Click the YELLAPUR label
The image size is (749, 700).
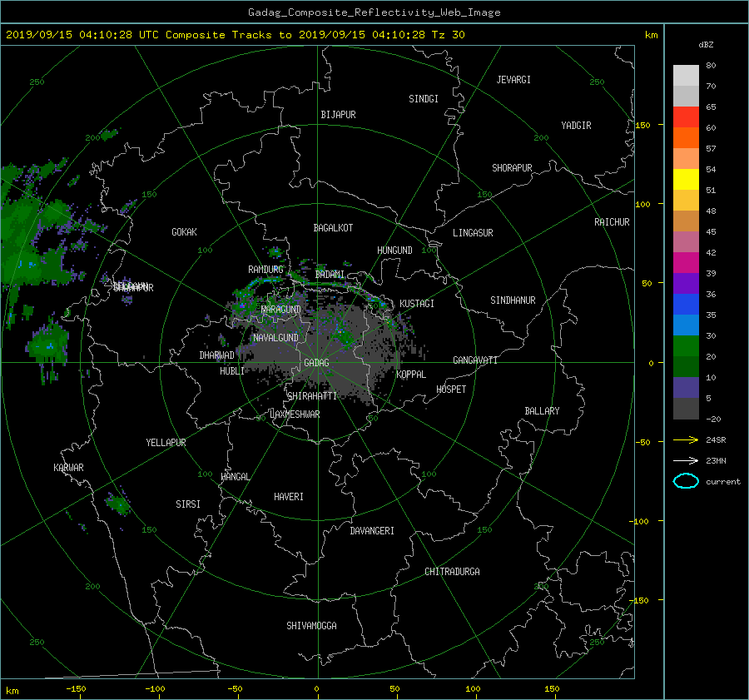pos(166,443)
